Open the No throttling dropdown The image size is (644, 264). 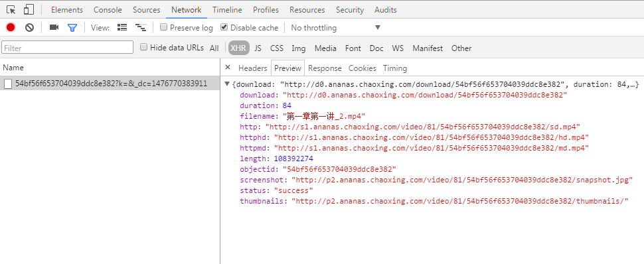[336, 28]
